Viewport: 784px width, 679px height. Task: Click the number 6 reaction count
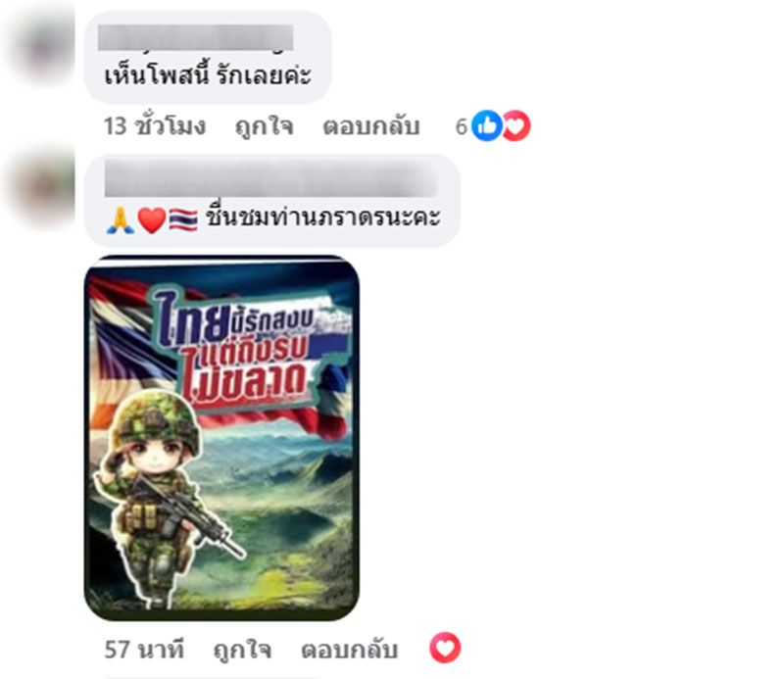coord(461,126)
